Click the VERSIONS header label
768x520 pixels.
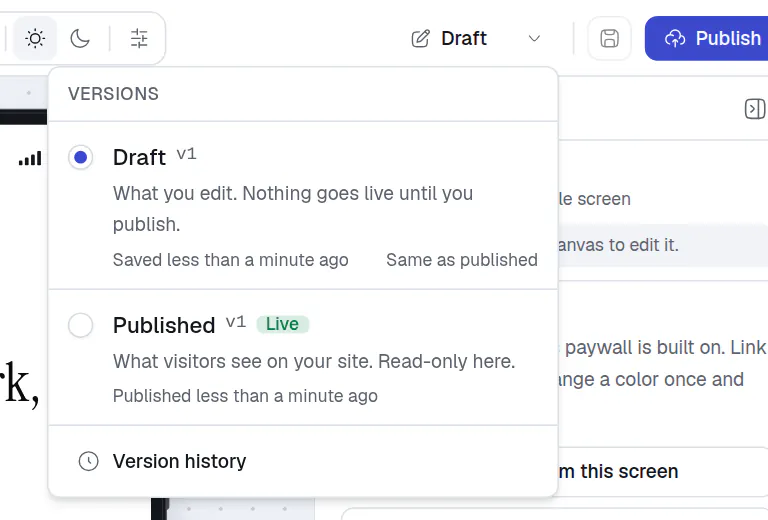click(x=113, y=94)
